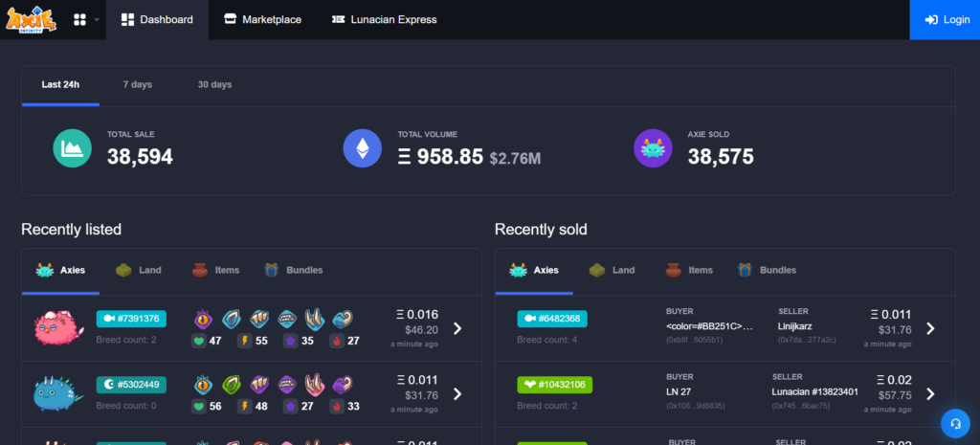Open details arrow for Axie #5302449
This screenshot has height=445, width=980.
click(x=457, y=393)
